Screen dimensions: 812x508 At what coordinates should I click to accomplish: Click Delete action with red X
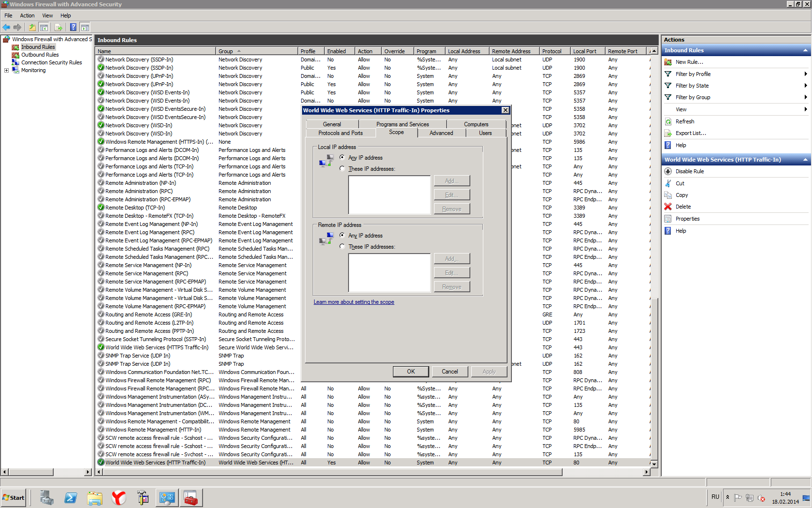(683, 207)
